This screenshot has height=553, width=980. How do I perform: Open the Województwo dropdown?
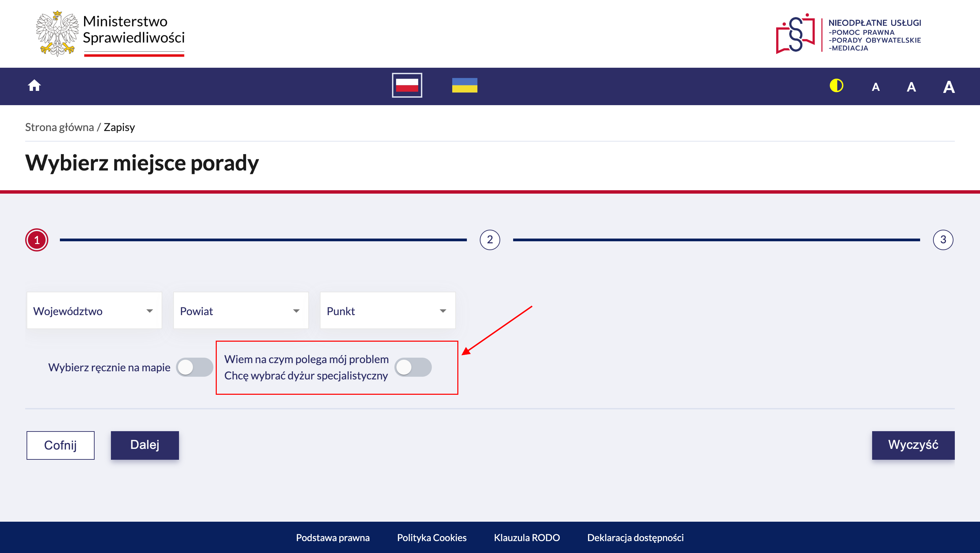tap(94, 311)
